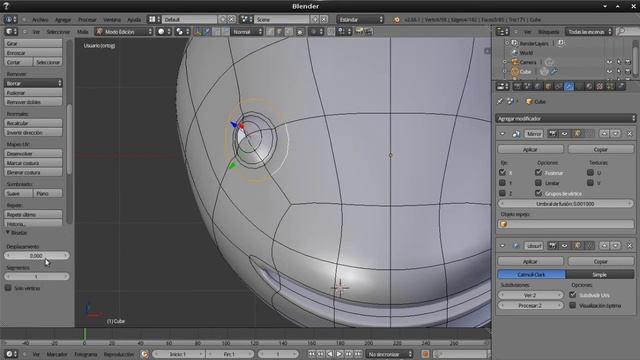The width and height of the screenshot is (640, 360).
Task: Open the Borrar dropdown in tool shelf
Action: pyautogui.click(x=33, y=83)
